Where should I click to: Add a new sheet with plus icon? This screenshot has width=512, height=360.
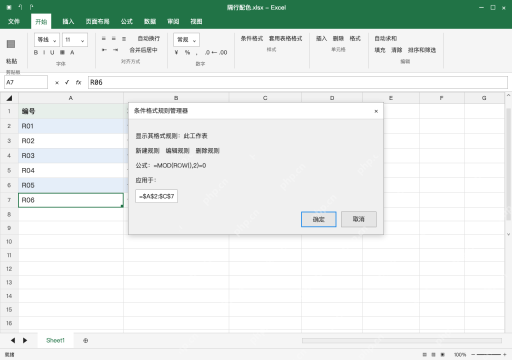(x=86, y=340)
